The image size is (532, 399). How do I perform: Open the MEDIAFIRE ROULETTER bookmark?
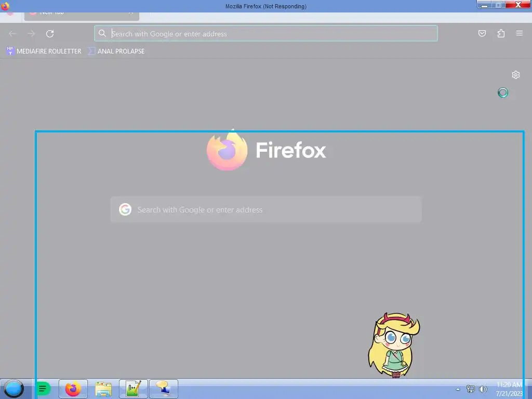[44, 51]
